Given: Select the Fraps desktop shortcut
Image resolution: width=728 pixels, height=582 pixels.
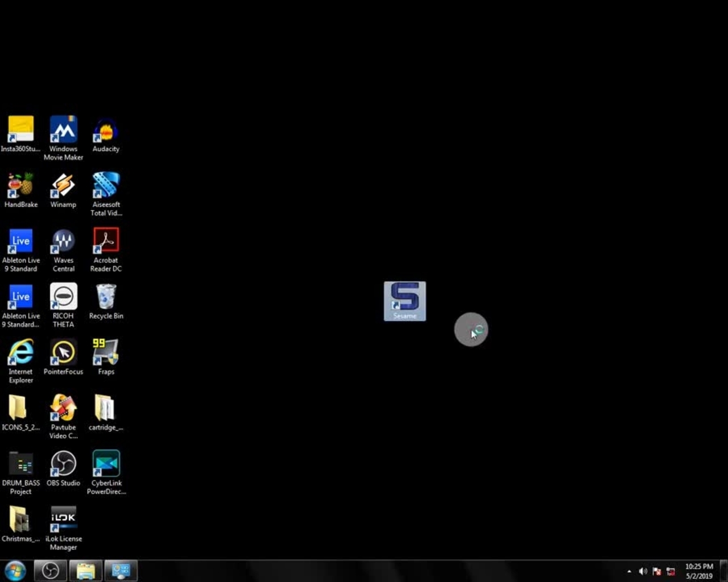Looking at the screenshot, I should click(106, 357).
